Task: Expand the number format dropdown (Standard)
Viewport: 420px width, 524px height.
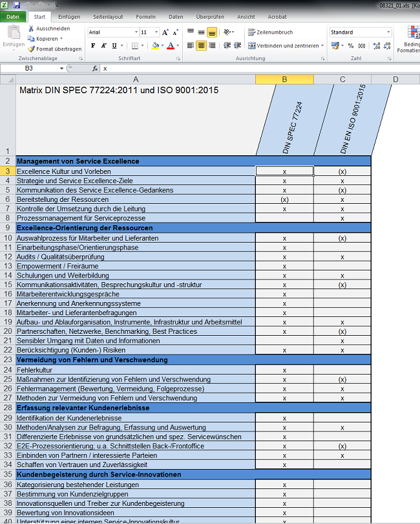Action: click(x=387, y=32)
